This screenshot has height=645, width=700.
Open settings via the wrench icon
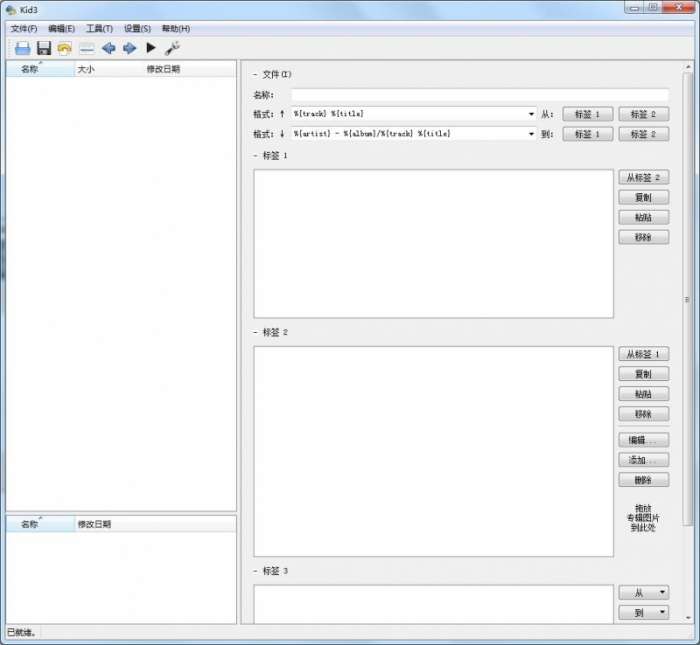coord(172,48)
